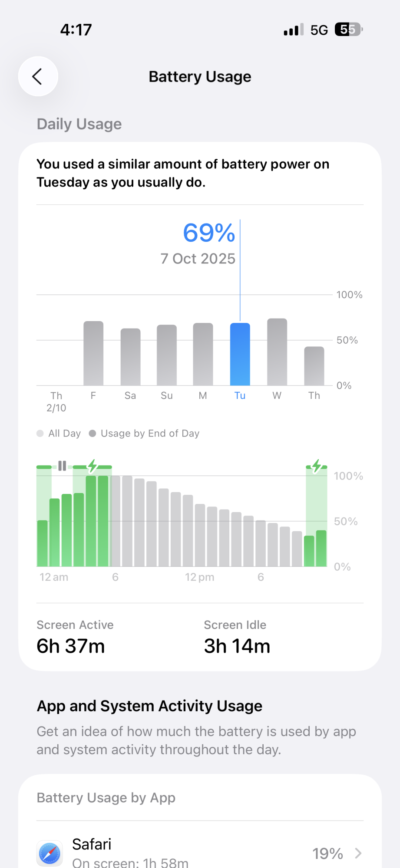Tap the pause icon above hourly chart
The height and width of the screenshot is (868, 400).
[x=62, y=466]
